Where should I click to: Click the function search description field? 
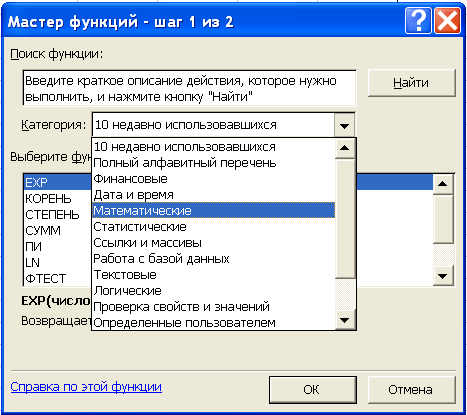[x=189, y=88]
